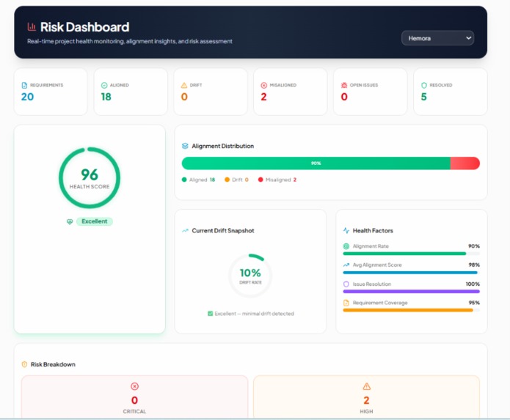Click the Risk Breakdown shield icon
Screen dimensions: 510x420
pos(24,364)
